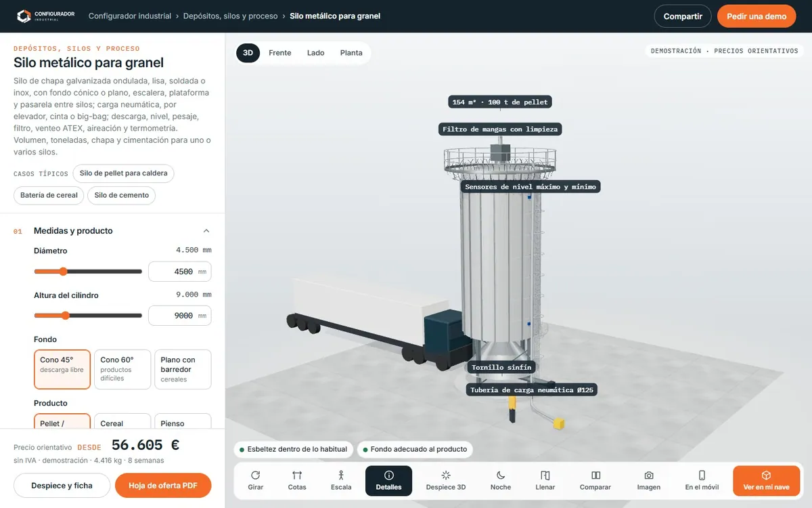Select Cereal as the product
This screenshot has width=812, height=508.
[x=122, y=421]
